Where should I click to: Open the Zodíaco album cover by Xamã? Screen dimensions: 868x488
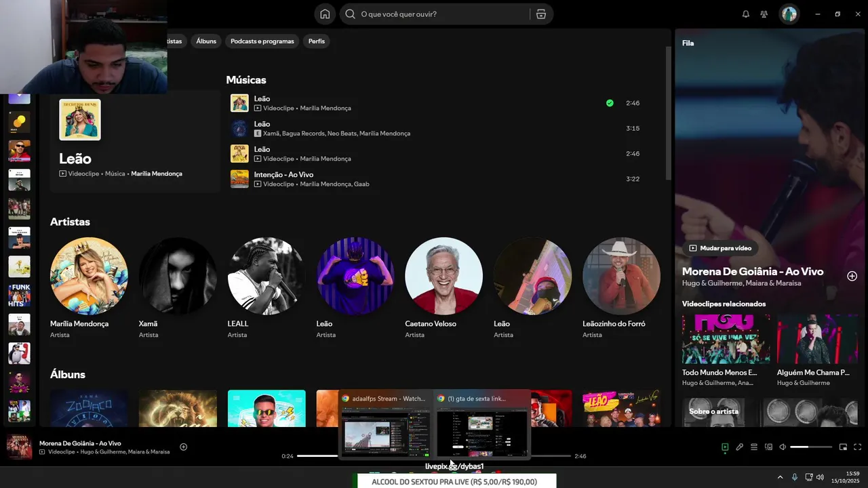pos(89,408)
